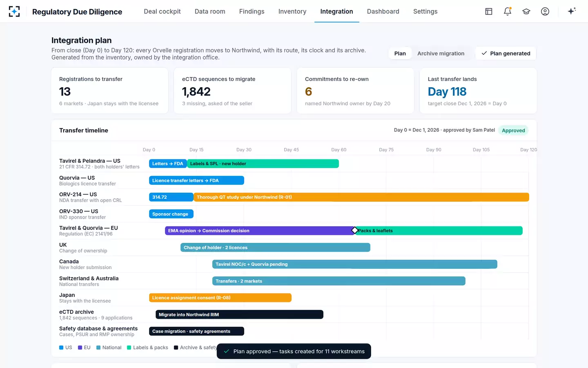Select the Licence transfer letters → FDA bar

[196, 180]
